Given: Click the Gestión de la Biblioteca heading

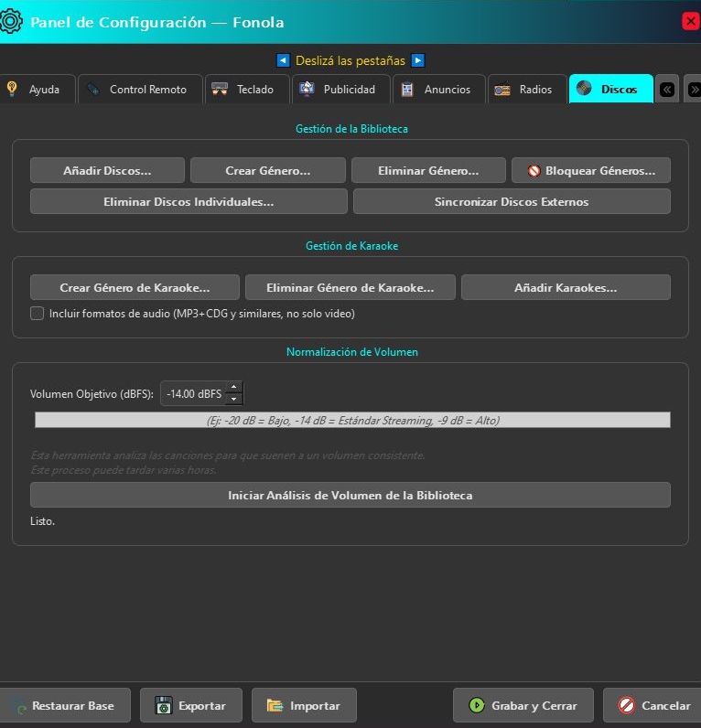Looking at the screenshot, I should [351, 129].
